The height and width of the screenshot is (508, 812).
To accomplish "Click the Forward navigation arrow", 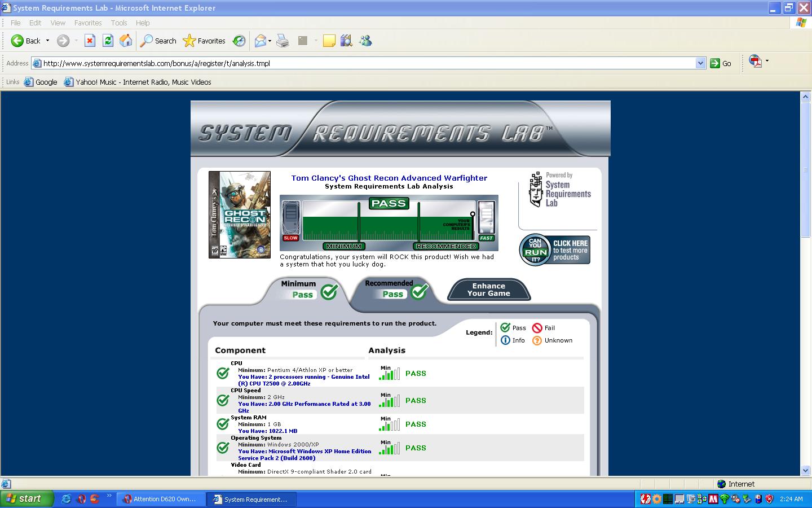I will [63, 41].
